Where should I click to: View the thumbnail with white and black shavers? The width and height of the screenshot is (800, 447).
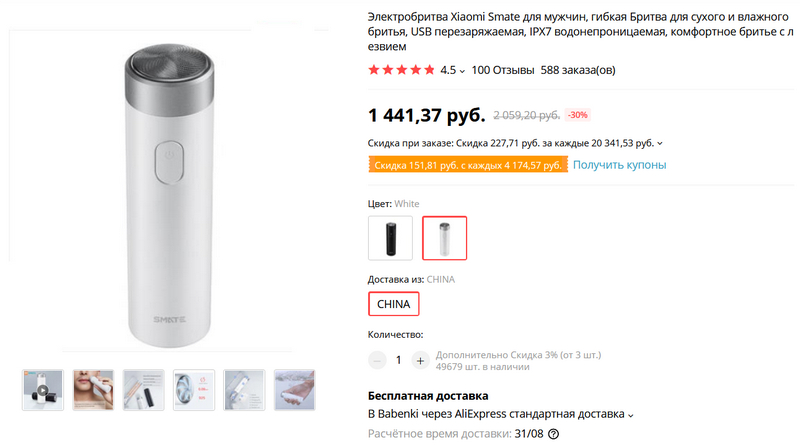pyautogui.click(x=143, y=389)
